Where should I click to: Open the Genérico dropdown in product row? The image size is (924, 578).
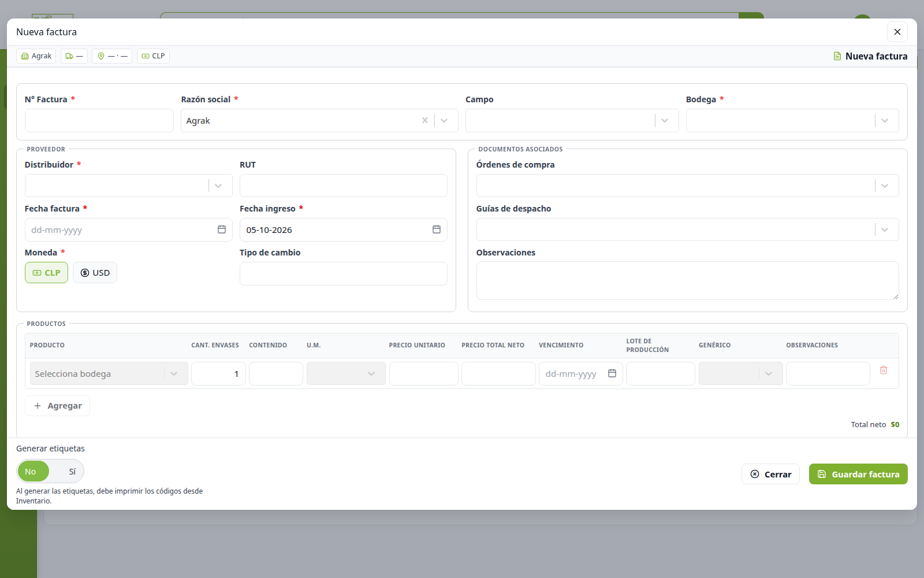741,373
